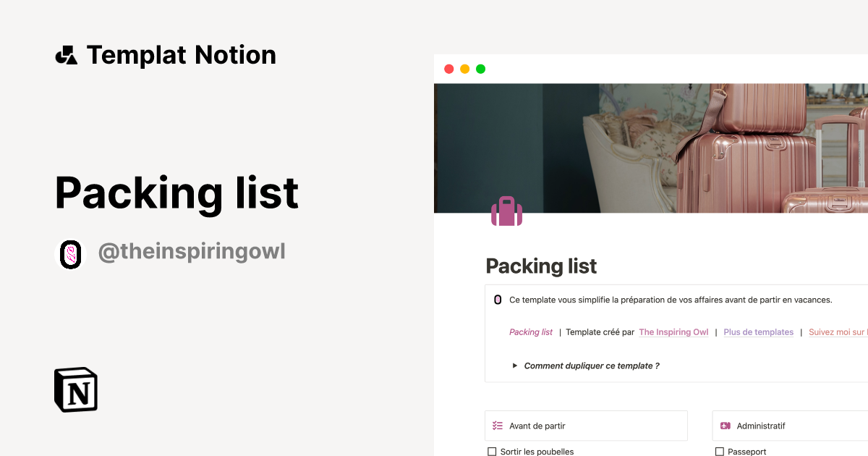868x456 pixels.
Task: Click the Templat Notion logo icon
Action: [67, 54]
